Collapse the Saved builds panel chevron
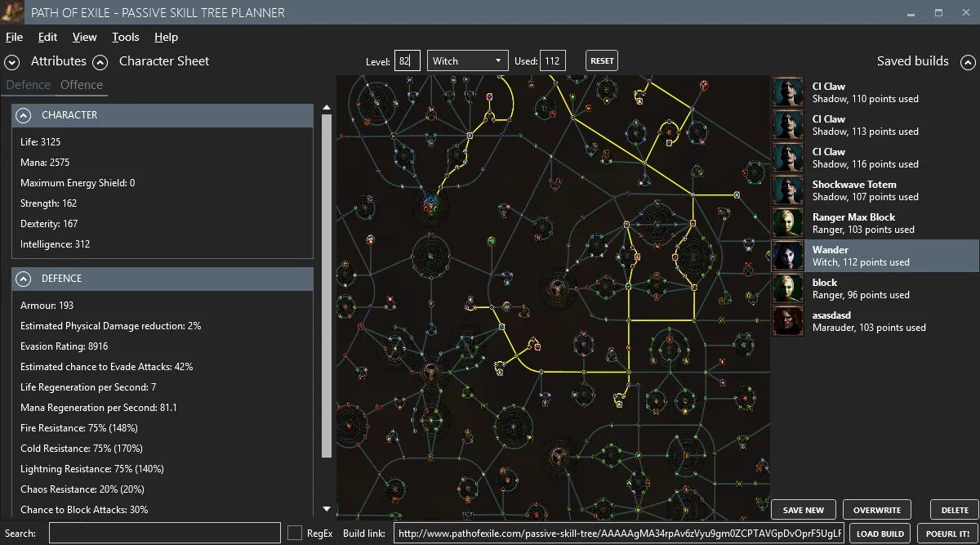The width and height of the screenshot is (980, 545). [967, 61]
